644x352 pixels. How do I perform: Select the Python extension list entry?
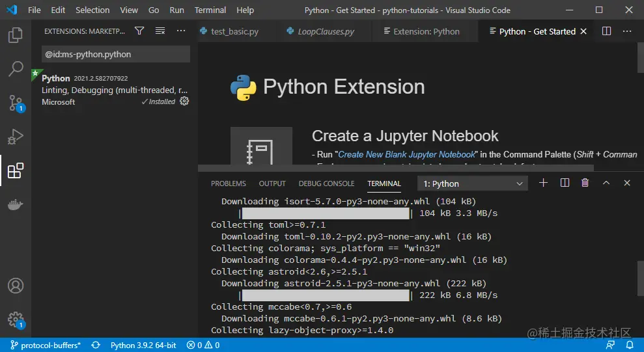click(115, 90)
